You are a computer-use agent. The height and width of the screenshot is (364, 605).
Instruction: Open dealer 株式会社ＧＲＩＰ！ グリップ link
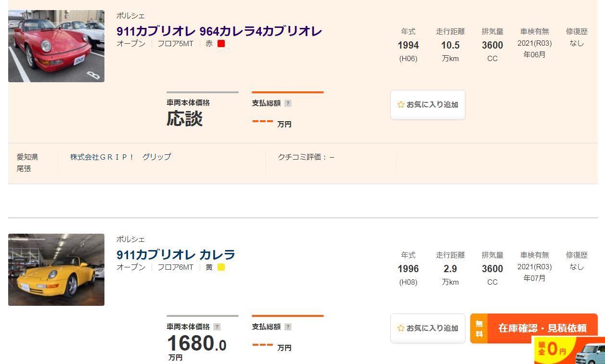click(120, 157)
